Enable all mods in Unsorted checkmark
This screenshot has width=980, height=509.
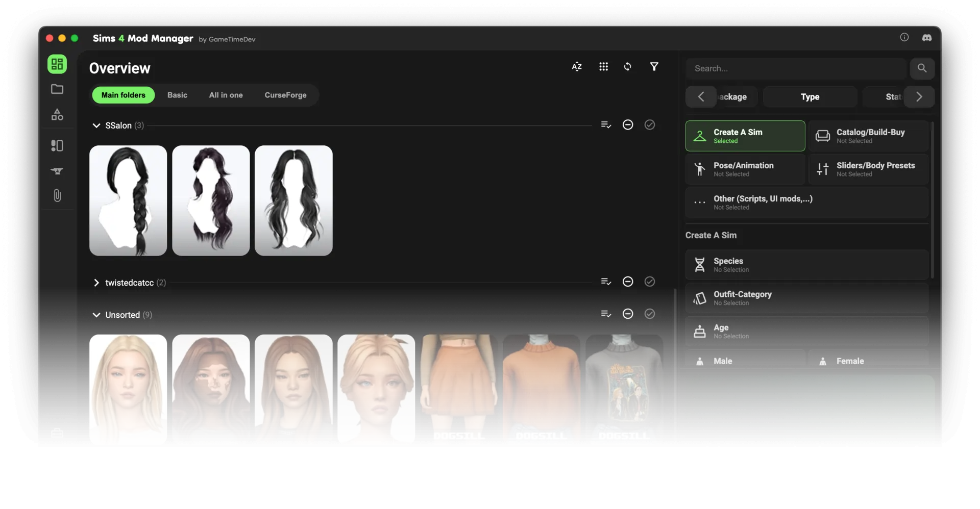point(649,314)
